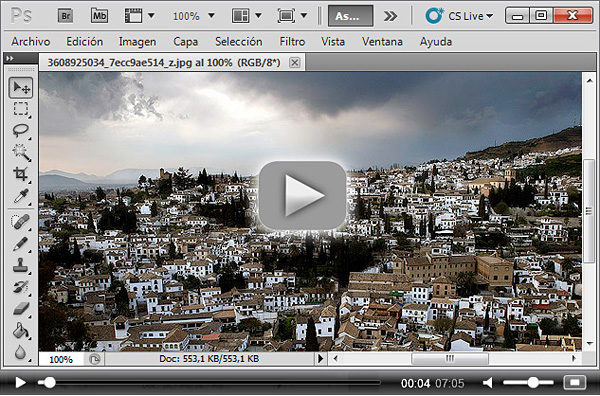Click the horizontal scrollbar right arrow
600x396 pixels.
click(x=574, y=359)
